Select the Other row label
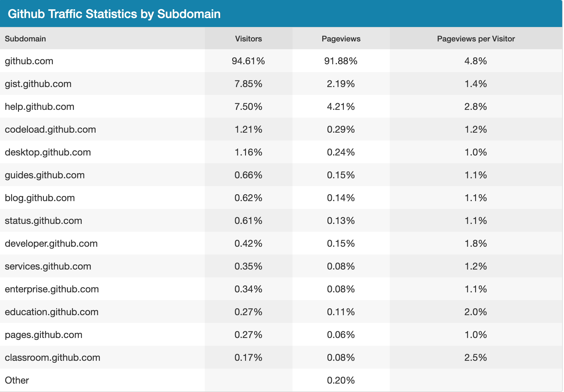The height and width of the screenshot is (392, 564). pos(17,380)
